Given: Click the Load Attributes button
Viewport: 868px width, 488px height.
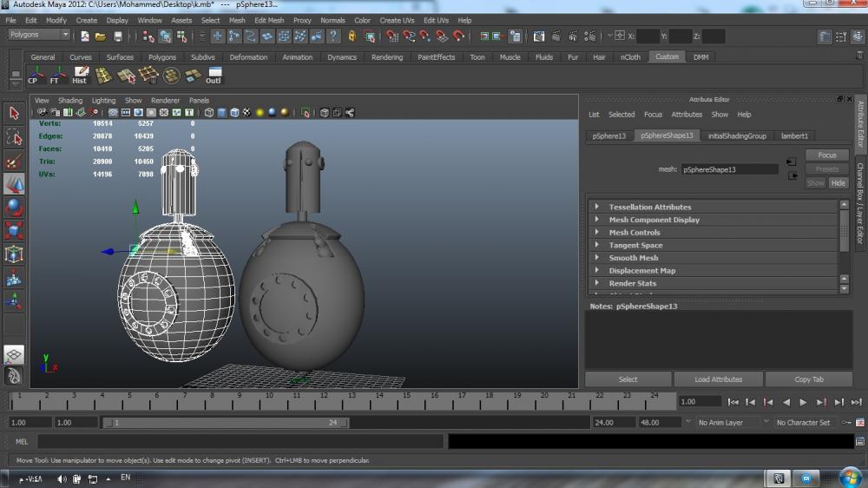Looking at the screenshot, I should 718,379.
